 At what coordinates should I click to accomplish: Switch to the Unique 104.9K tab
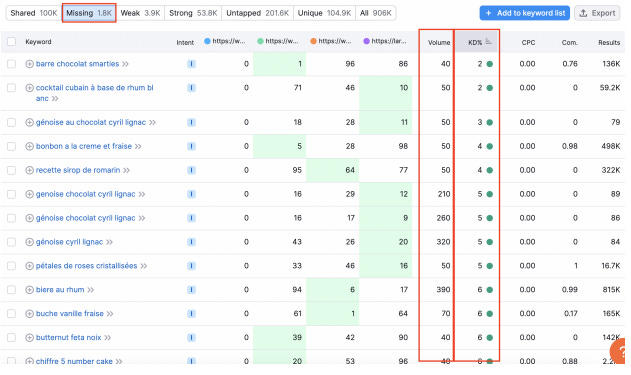[x=324, y=13]
